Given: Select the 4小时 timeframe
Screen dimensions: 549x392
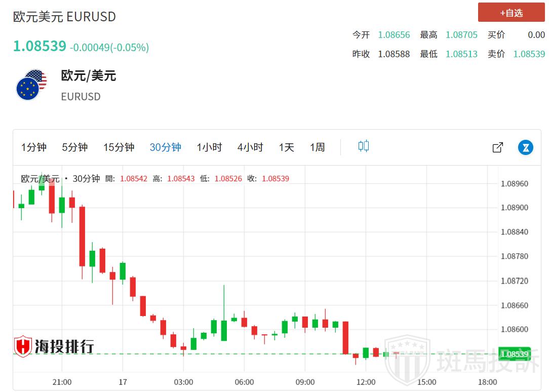Looking at the screenshot, I should coord(250,147).
